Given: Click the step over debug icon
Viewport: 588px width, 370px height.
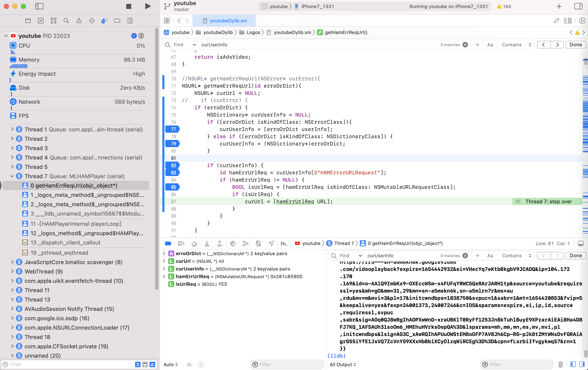Looking at the screenshot, I should click(x=194, y=243).
